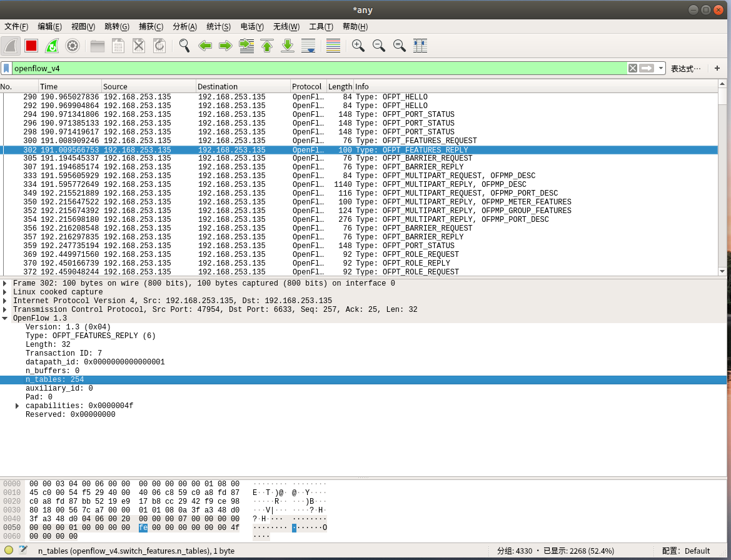
Task: Expand the Linux cooked capture section
Action: click(4, 292)
